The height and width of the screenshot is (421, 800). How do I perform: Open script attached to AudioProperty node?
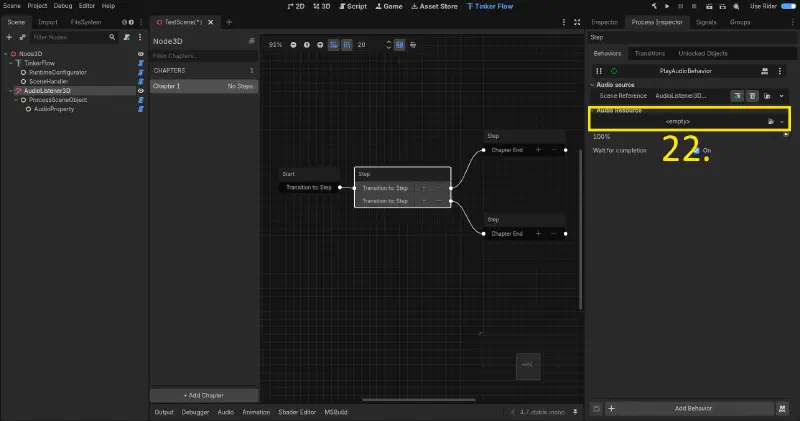point(141,109)
